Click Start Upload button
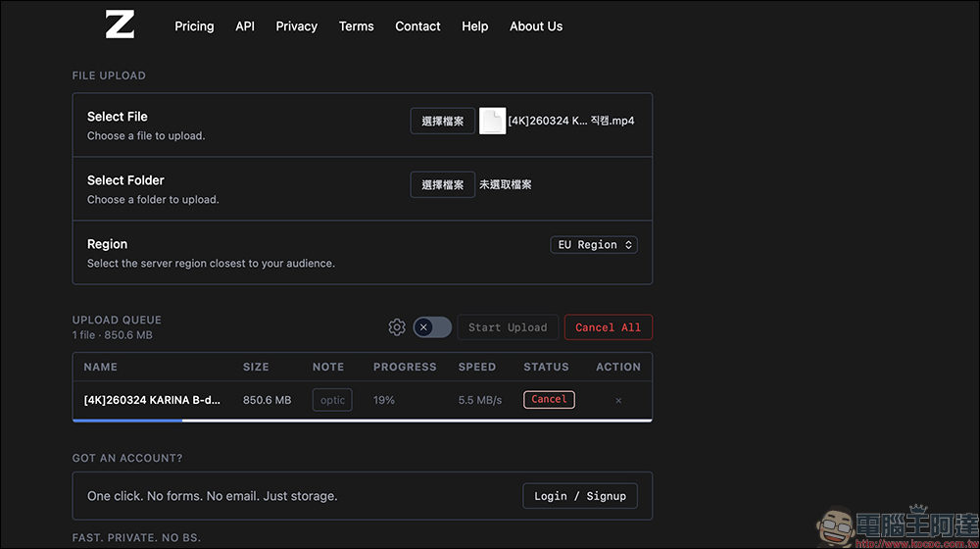 pos(508,327)
